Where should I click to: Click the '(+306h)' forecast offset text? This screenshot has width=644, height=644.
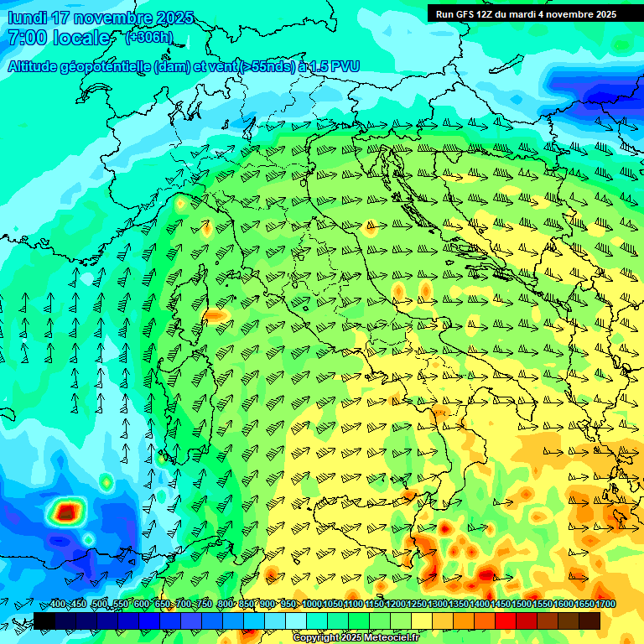pyautogui.click(x=149, y=38)
